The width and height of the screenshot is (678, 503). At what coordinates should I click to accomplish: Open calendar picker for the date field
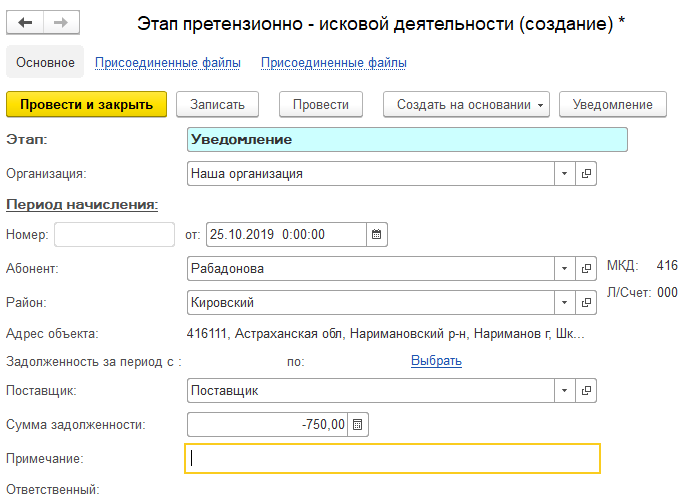377,235
